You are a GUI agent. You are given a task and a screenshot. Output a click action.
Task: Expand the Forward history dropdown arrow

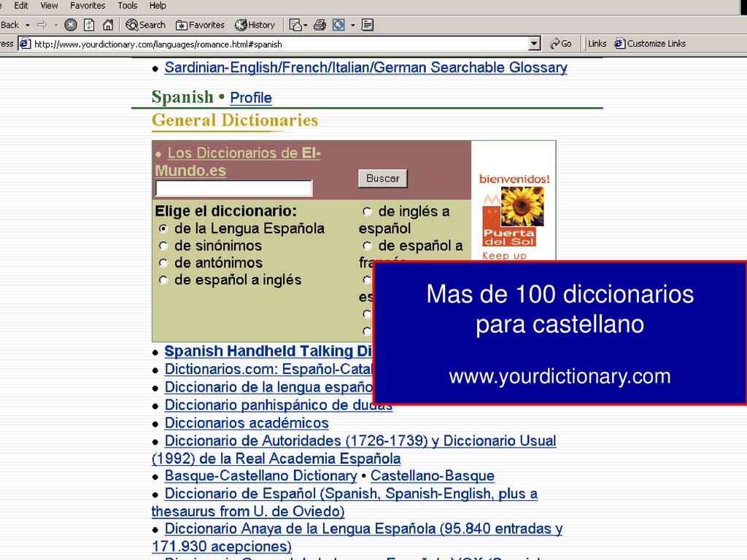(56, 25)
